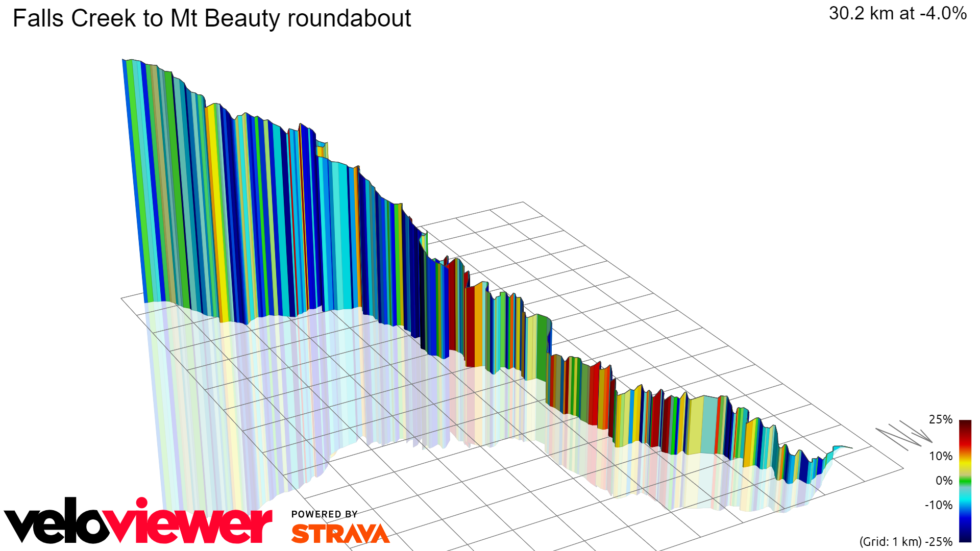Image resolution: width=980 pixels, height=551 pixels.
Task: Select the '30.2 km at -4.0%' stats text
Action: click(898, 13)
